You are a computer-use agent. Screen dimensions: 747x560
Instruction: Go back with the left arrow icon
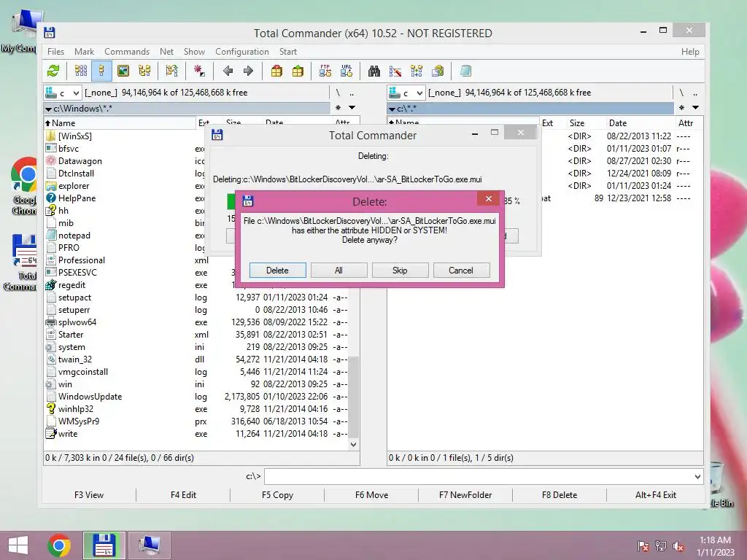228,71
